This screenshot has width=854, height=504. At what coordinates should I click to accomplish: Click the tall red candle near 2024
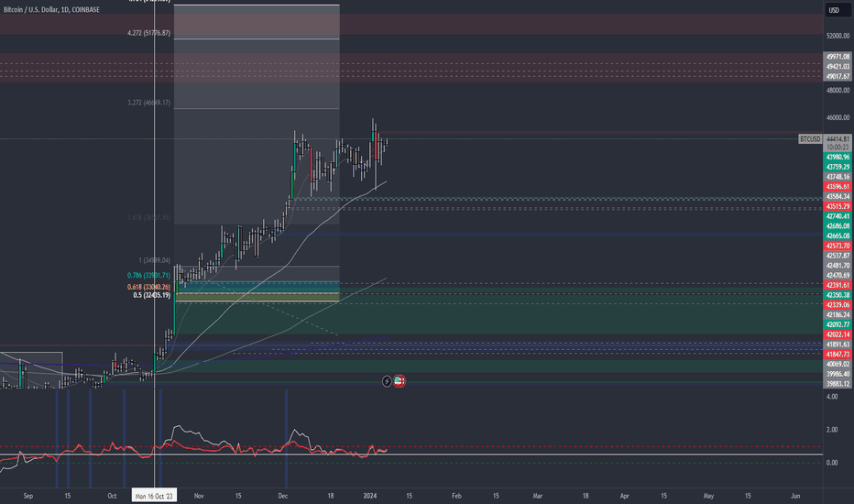[x=377, y=147]
